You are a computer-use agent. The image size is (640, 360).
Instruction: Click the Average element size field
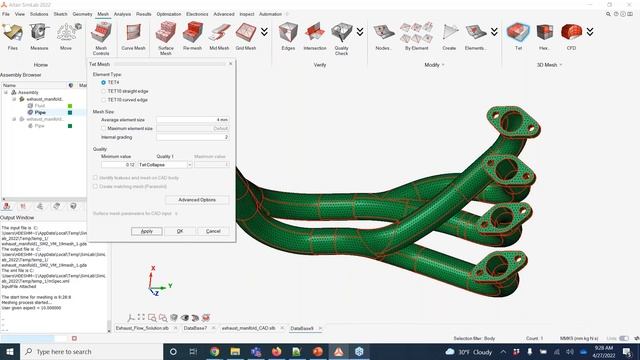193,120
